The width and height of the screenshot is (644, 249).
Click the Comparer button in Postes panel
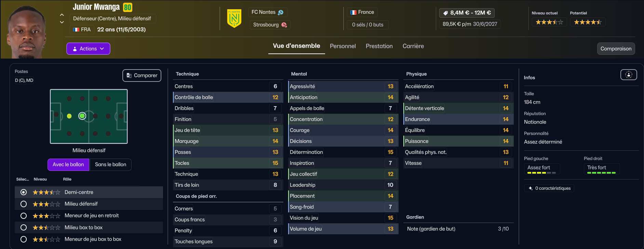coord(142,75)
